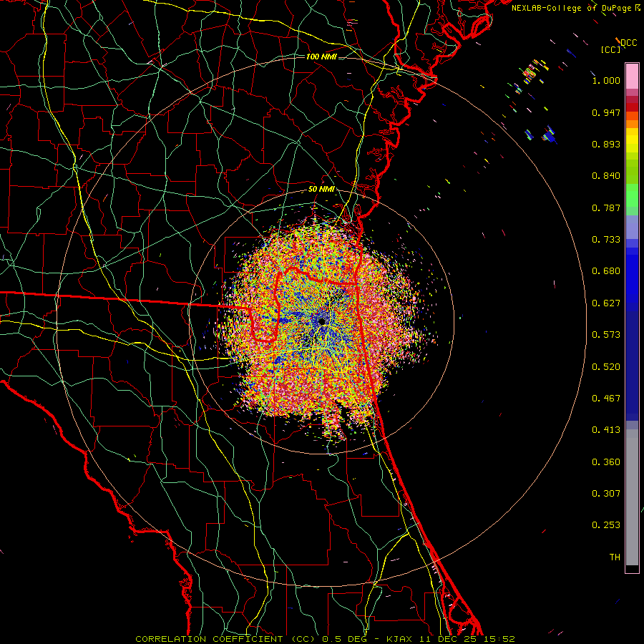Pick the dark navy segment of the color bar
Viewport: 644px width, 644px height.
632,366
